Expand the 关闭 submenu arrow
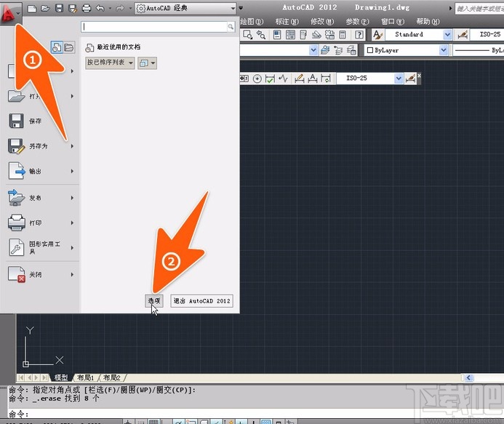Screen dimensions: 504x424 pyautogui.click(x=72, y=274)
